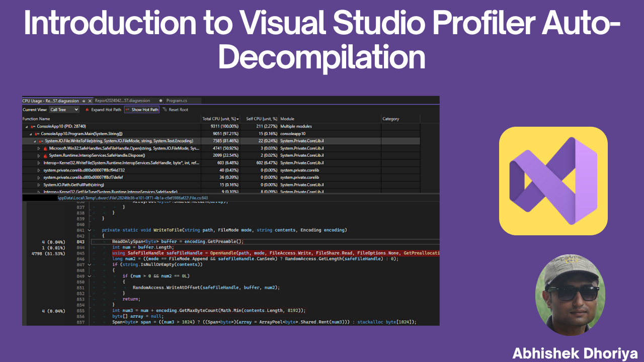Click the flame icon beside SafeFileHandle.Open
This screenshot has height=362, width=644.
pos(45,148)
